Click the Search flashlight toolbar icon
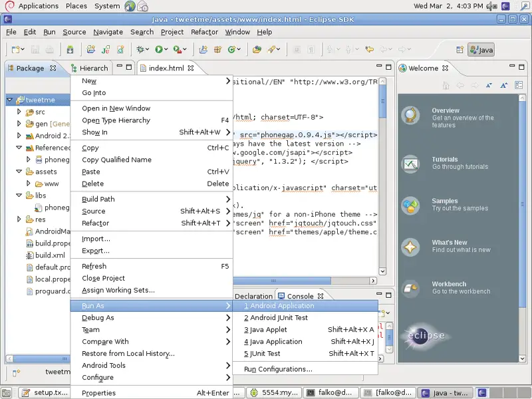The width and height of the screenshot is (532, 399). (271, 49)
